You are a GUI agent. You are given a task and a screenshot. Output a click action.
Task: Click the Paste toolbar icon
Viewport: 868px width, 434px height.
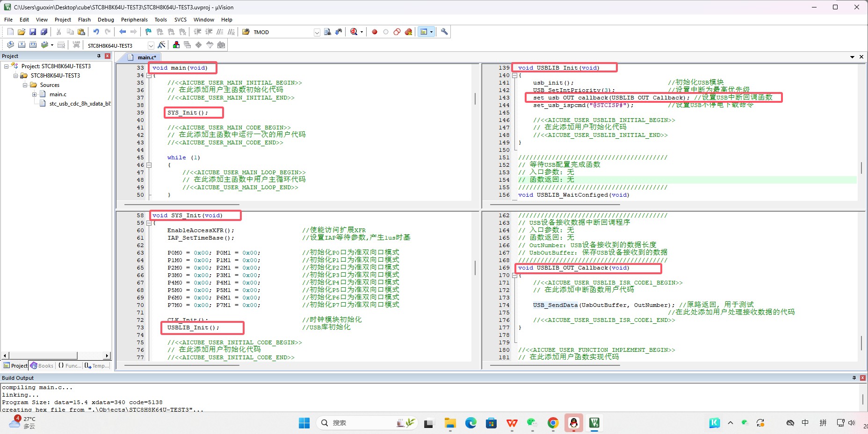click(x=81, y=32)
